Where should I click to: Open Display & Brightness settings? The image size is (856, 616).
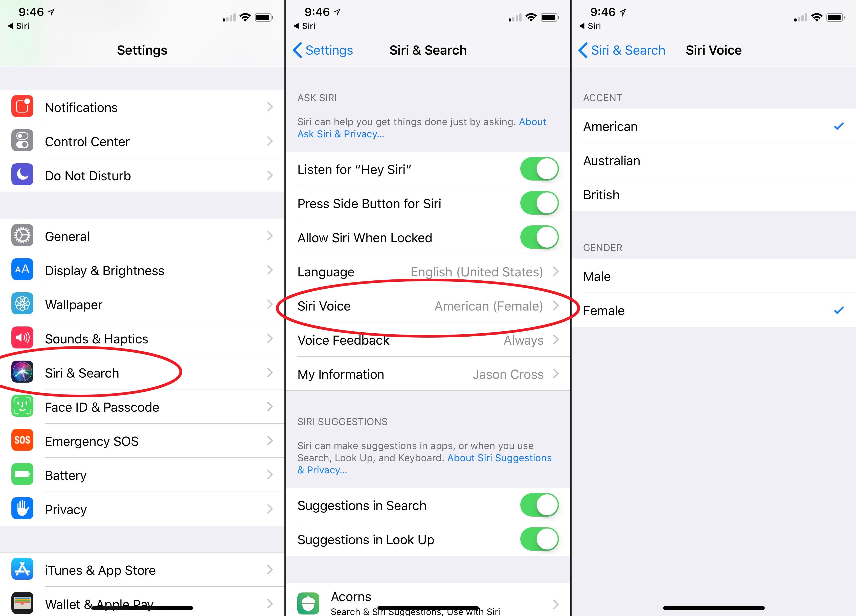click(x=142, y=271)
